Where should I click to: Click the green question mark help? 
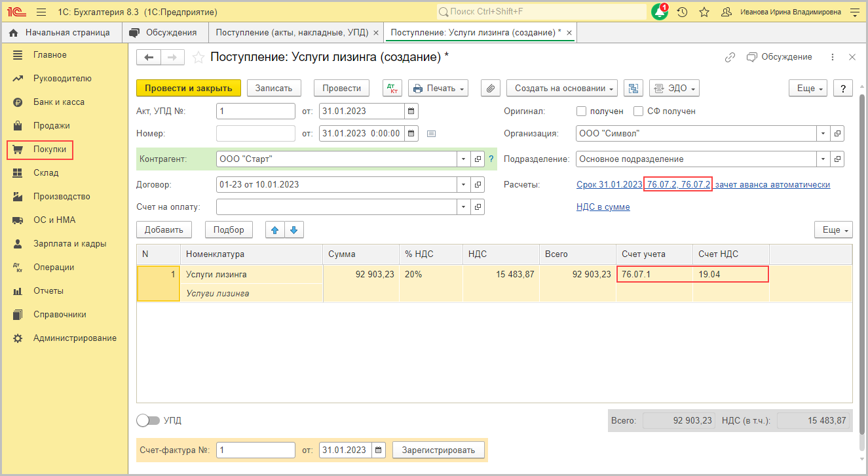click(491, 159)
